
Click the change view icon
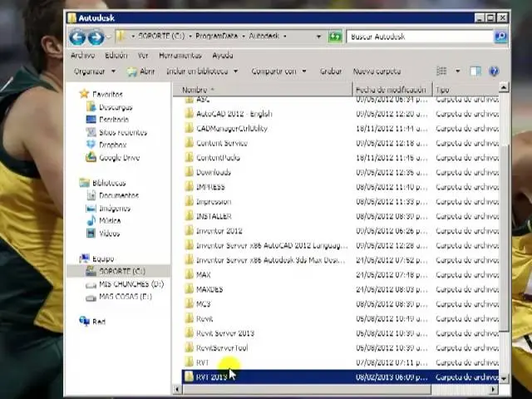[442, 71]
